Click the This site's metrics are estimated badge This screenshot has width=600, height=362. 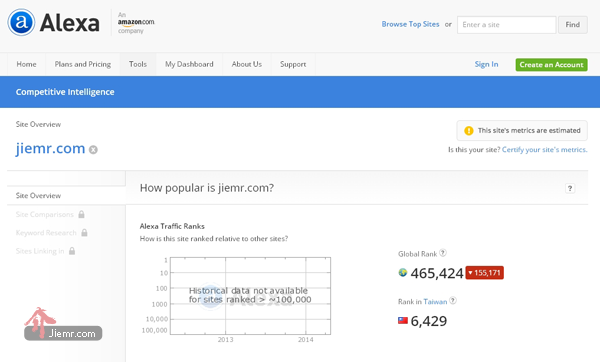(522, 130)
